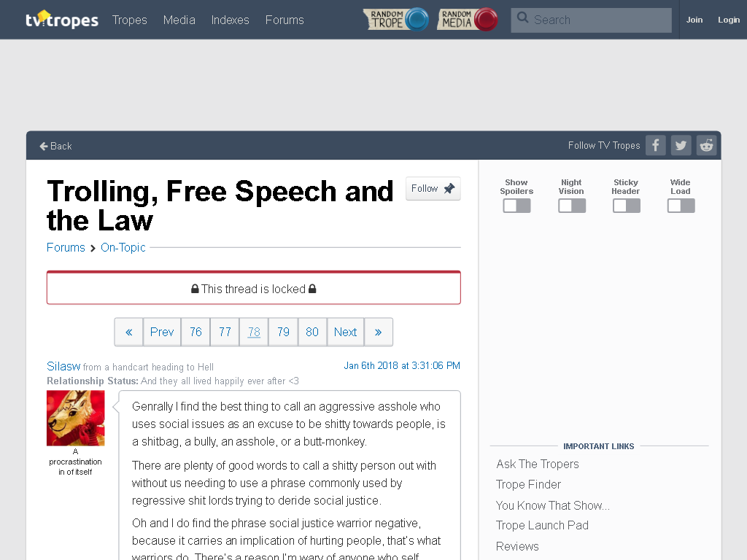This screenshot has width=747, height=560.
Task: Turn on Sticky Header switch
Action: click(x=627, y=206)
